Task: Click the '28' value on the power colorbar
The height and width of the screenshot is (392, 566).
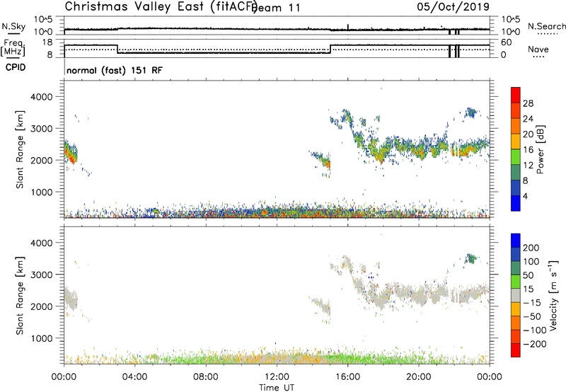Action: coord(528,103)
